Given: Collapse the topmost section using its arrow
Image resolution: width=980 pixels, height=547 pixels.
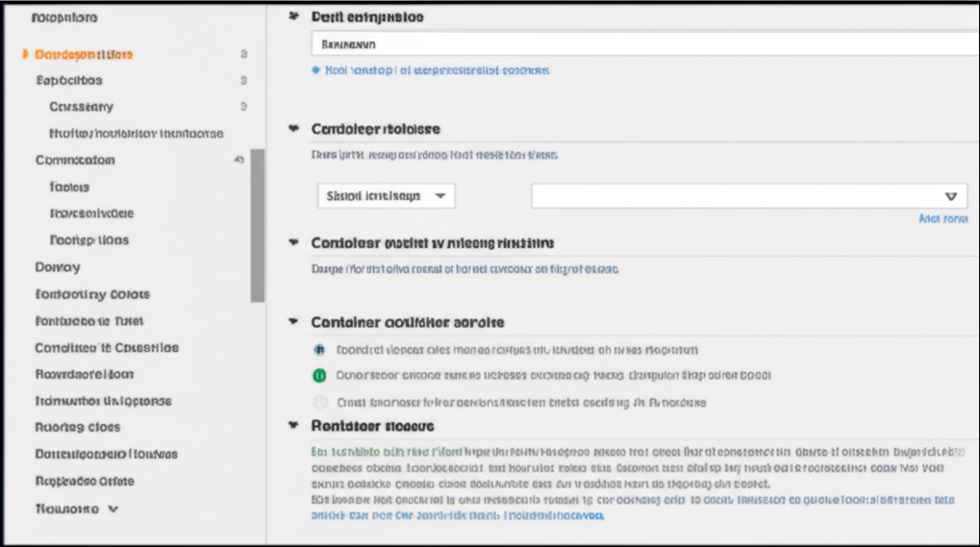Looking at the screenshot, I should [293, 17].
